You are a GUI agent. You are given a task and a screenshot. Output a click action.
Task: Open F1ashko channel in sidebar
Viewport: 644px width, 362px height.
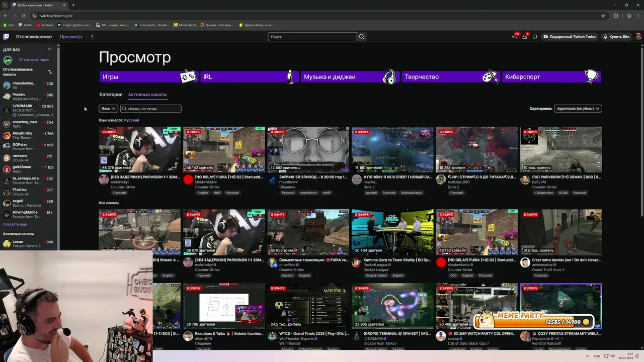pyautogui.click(x=29, y=192)
